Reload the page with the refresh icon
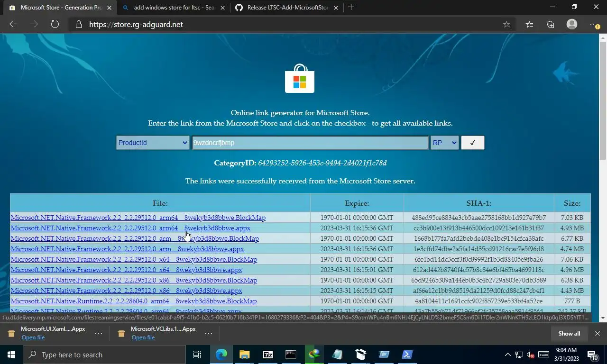The height and width of the screenshot is (364, 607). pyautogui.click(x=55, y=24)
